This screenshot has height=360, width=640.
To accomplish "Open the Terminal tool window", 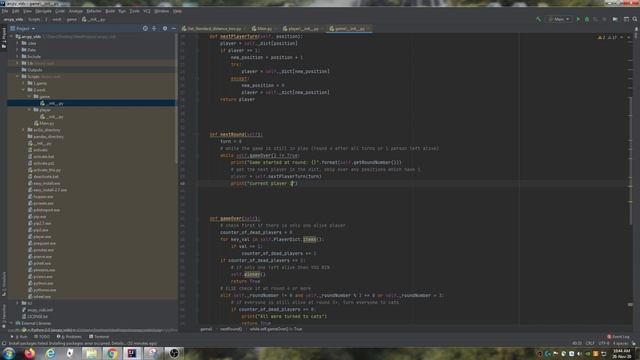I will 99,337.
